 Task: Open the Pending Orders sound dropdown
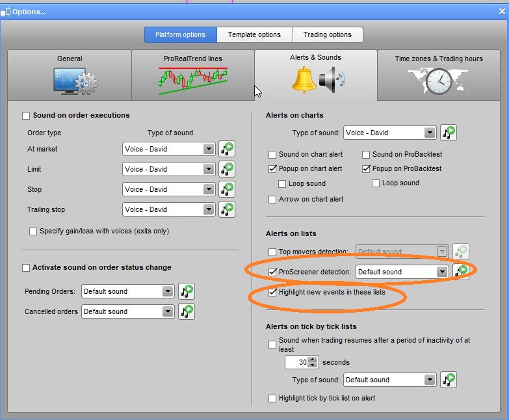point(128,291)
